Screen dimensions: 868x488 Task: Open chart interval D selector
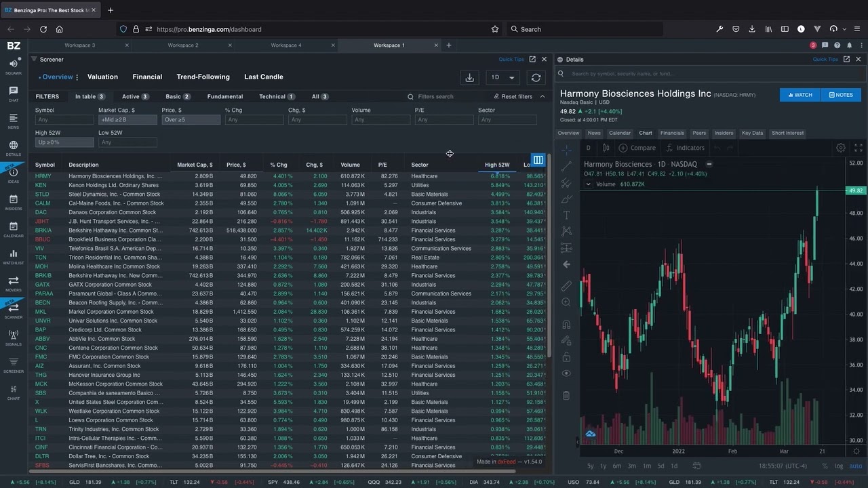pyautogui.click(x=588, y=148)
